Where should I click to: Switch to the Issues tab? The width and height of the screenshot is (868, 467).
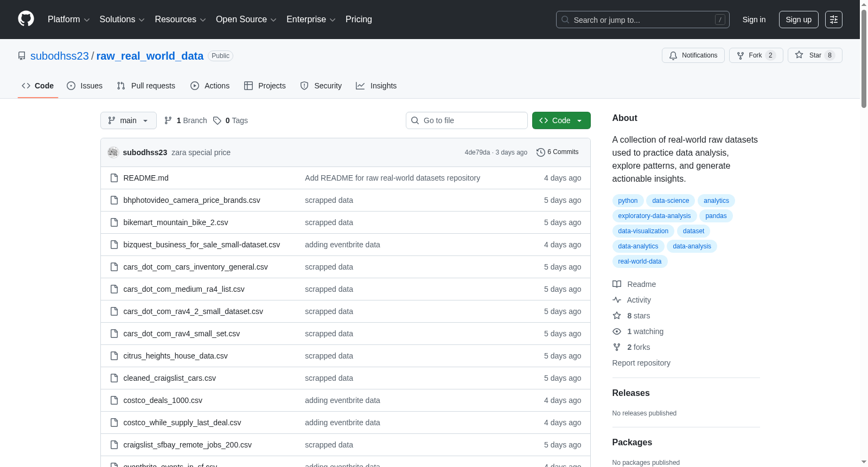pos(85,86)
